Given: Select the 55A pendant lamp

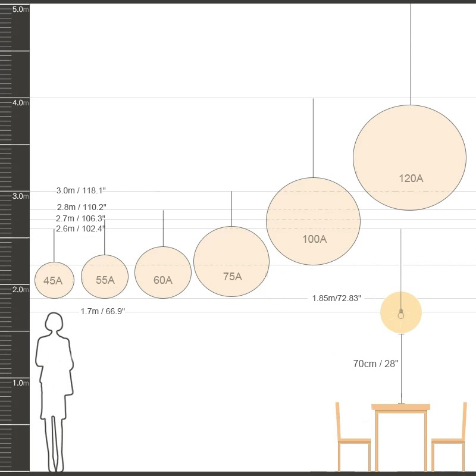Looking at the screenshot, I should click(105, 277).
